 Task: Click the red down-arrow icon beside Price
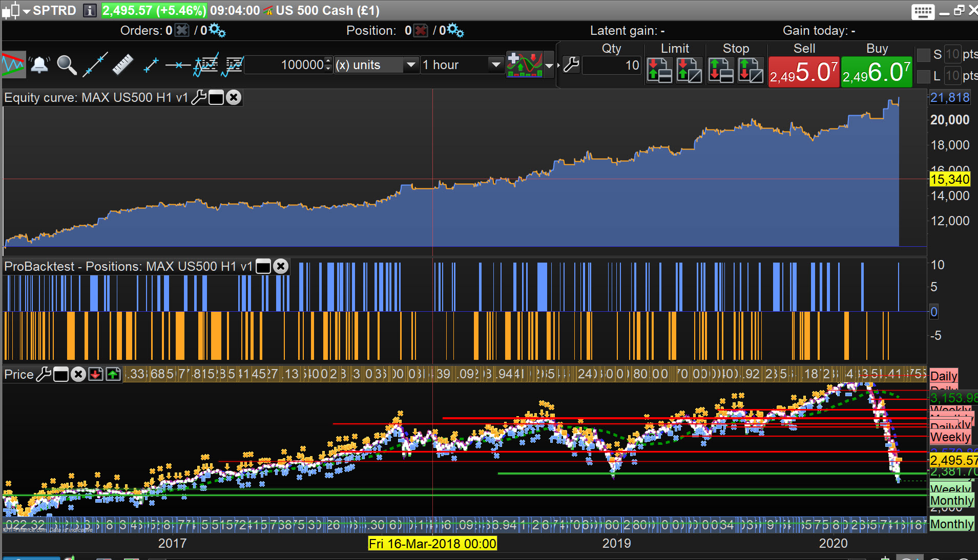(x=96, y=374)
